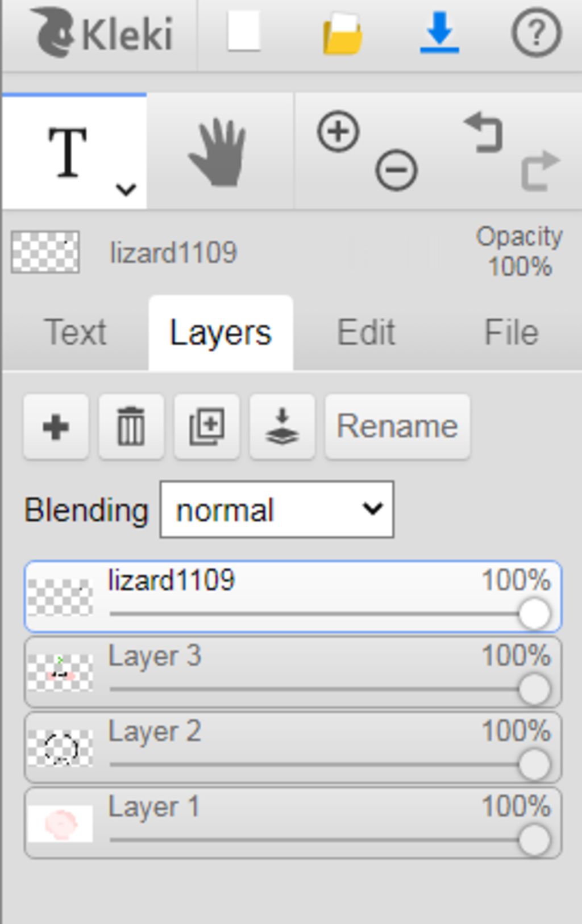This screenshot has height=924, width=582.
Task: Select the Hand pan tool
Action: click(x=219, y=152)
